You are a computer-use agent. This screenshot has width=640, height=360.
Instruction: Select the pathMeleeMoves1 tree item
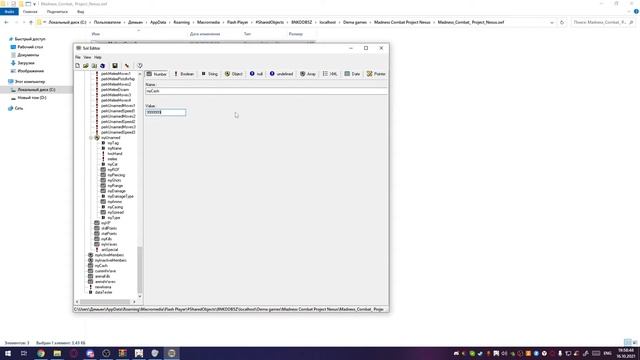[x=116, y=73]
